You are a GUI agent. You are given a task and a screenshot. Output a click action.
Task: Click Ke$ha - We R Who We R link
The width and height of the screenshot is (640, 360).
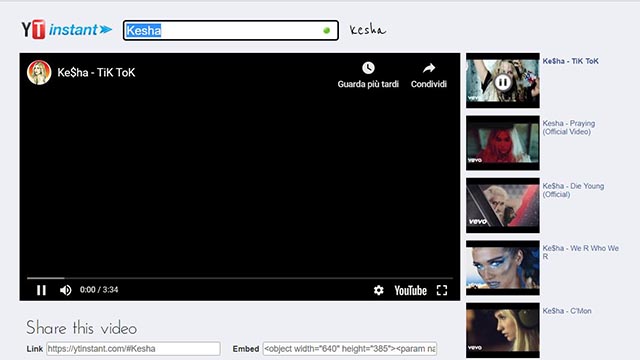pyautogui.click(x=580, y=252)
